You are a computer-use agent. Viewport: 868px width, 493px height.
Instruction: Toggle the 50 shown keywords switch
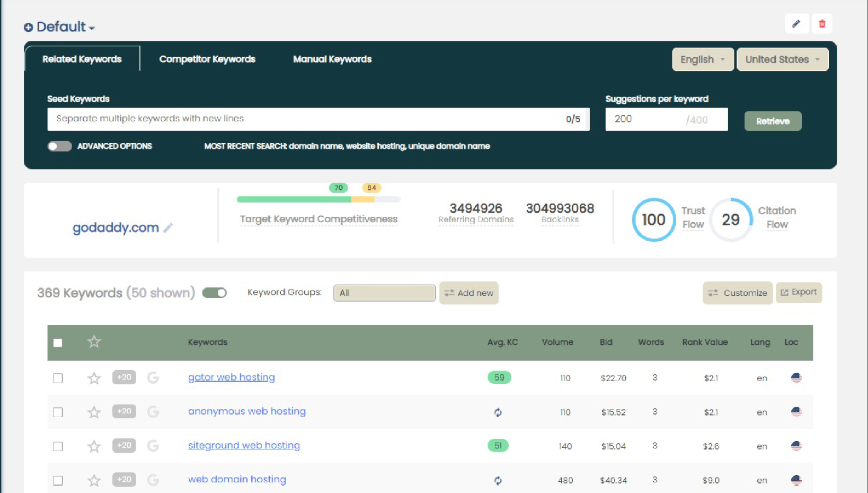pyautogui.click(x=215, y=293)
